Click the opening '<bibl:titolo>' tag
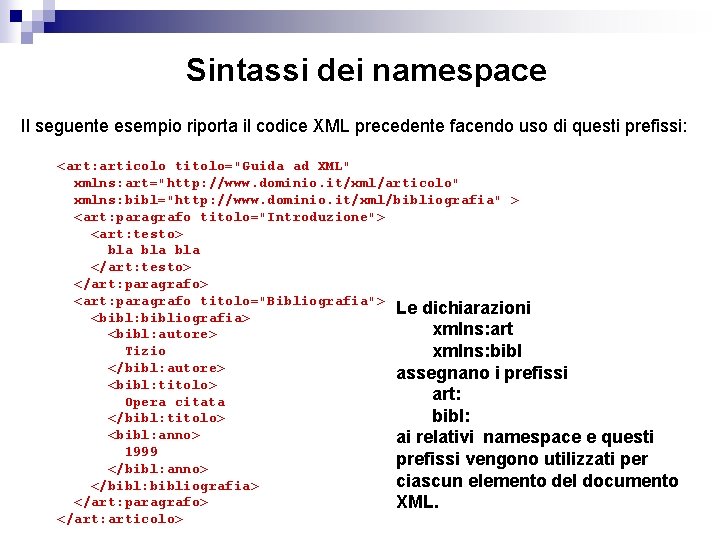 [162, 385]
